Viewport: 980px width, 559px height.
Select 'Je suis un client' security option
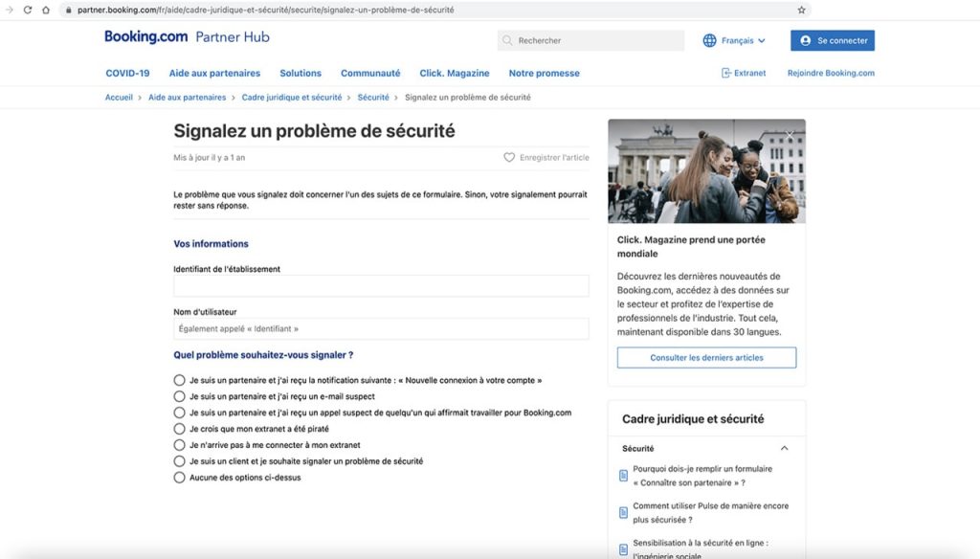[x=179, y=461]
